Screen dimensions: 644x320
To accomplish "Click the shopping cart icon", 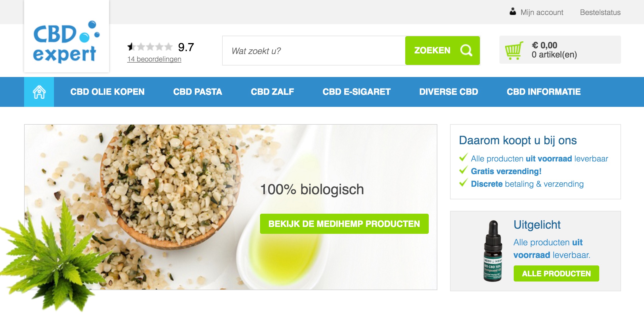I will point(514,50).
